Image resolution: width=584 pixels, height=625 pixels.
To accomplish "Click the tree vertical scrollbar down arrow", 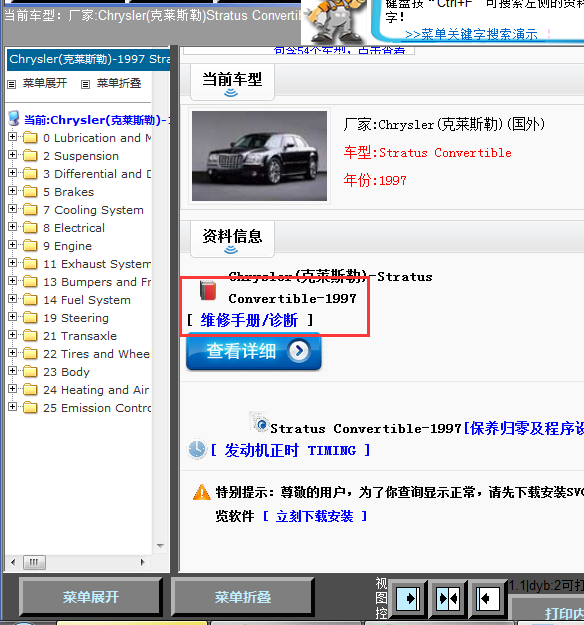I will 160,546.
